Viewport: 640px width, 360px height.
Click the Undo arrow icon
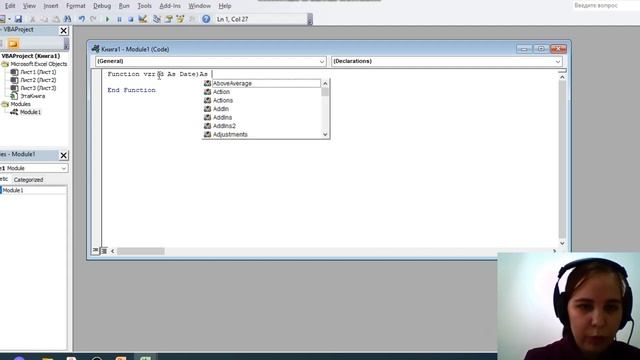(82, 19)
